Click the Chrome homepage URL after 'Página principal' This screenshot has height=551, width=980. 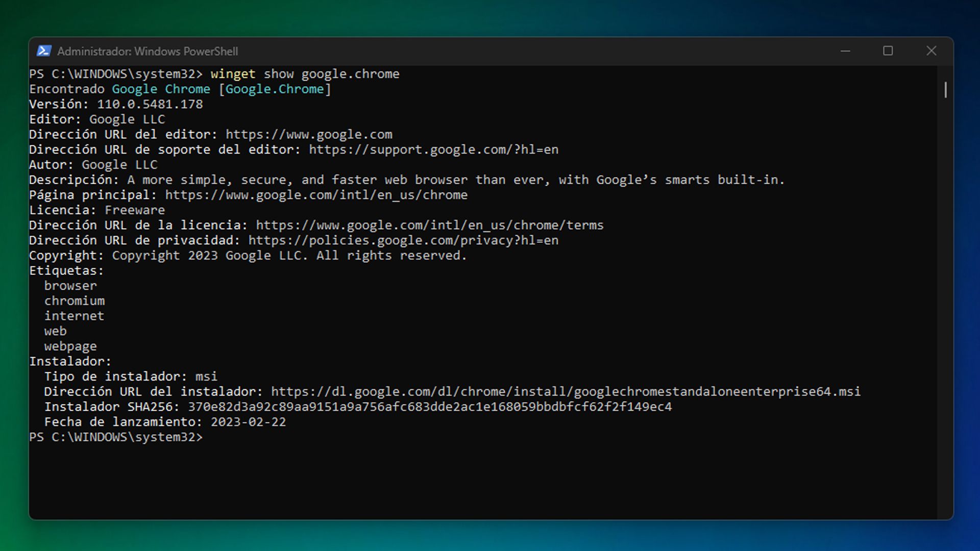(x=316, y=195)
